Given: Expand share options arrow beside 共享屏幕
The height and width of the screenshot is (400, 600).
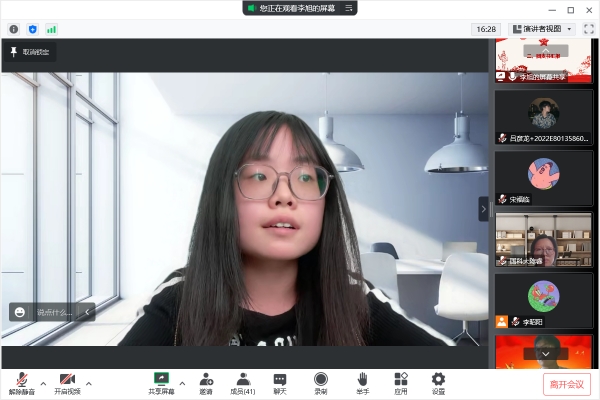Looking at the screenshot, I should pos(183,383).
